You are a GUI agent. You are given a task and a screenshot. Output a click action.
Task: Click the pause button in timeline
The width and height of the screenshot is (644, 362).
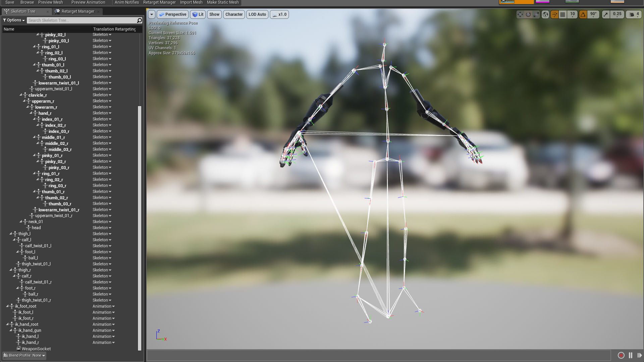(x=631, y=355)
